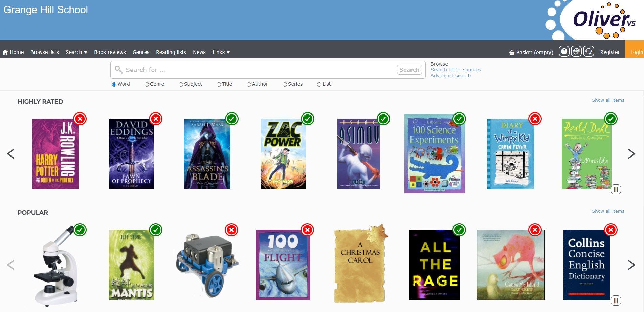Expand the Search dropdown menu

pos(76,52)
